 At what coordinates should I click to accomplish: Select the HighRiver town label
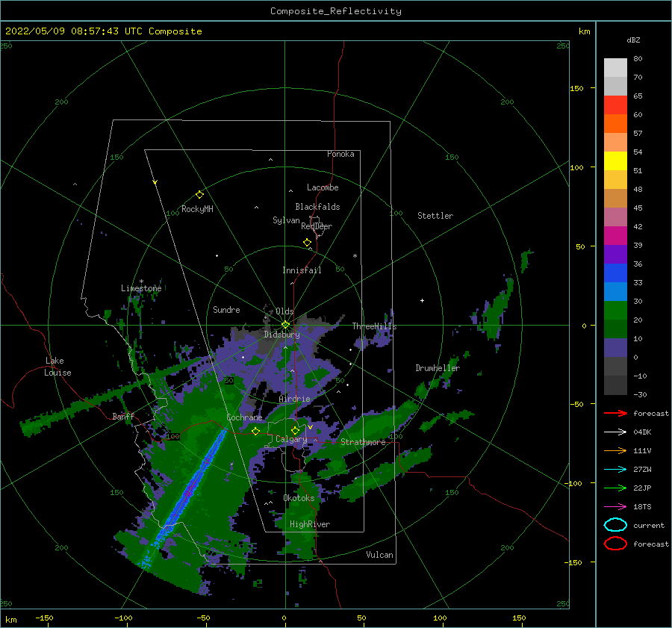pos(310,524)
